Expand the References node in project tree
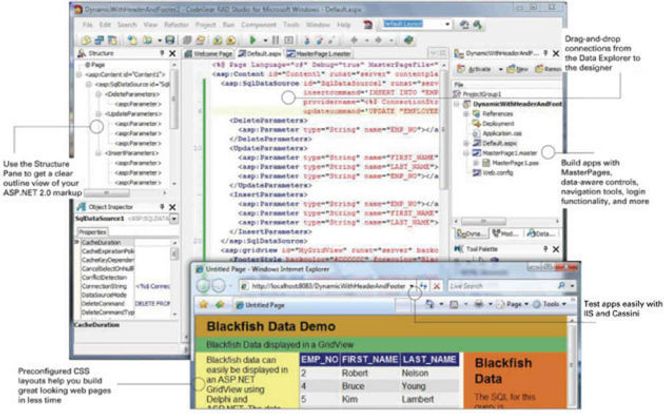 [x=465, y=114]
